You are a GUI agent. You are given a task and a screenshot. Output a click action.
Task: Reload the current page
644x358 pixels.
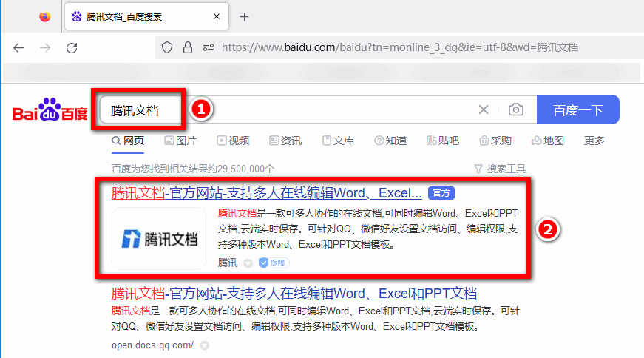[x=72, y=47]
